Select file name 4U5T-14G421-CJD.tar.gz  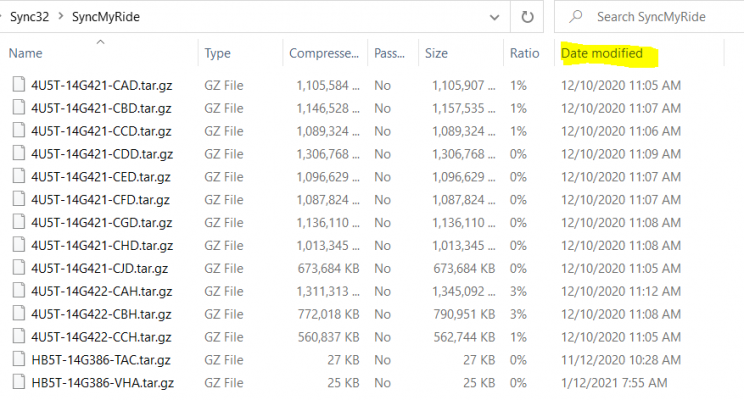pyautogui.click(x=100, y=269)
